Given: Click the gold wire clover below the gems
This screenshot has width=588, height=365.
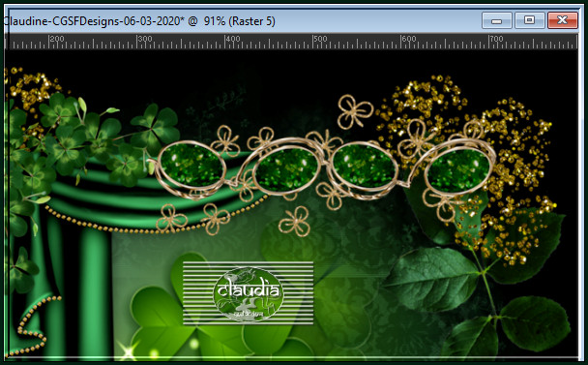Looking at the screenshot, I should [295, 222].
